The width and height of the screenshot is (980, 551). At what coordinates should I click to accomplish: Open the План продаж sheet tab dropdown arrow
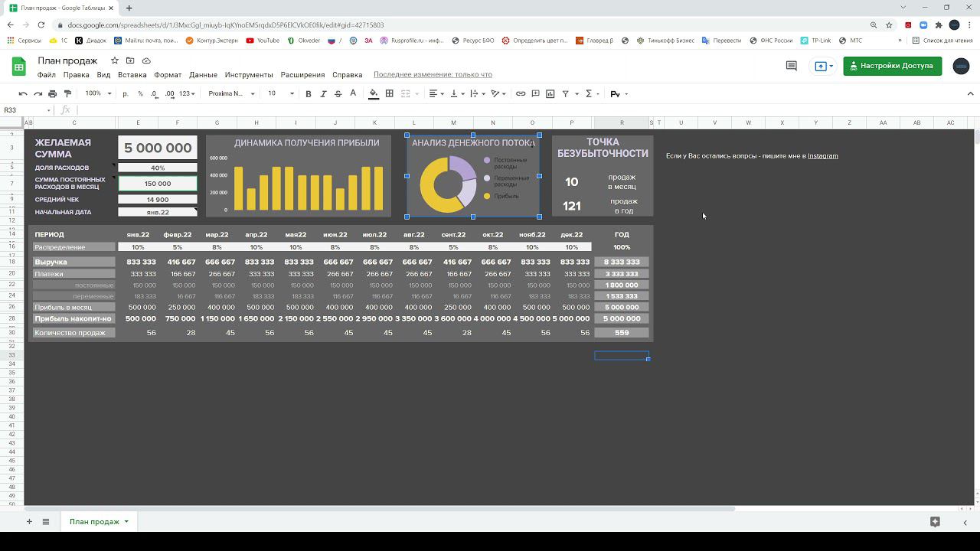(x=126, y=522)
